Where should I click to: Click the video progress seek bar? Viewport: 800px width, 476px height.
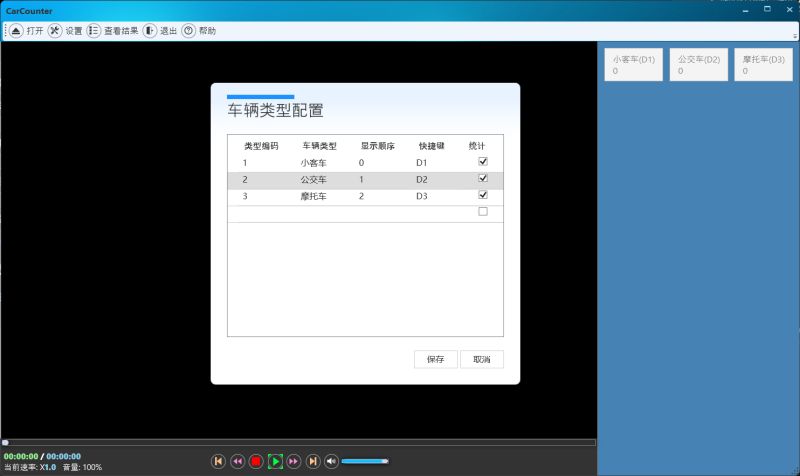[298, 442]
